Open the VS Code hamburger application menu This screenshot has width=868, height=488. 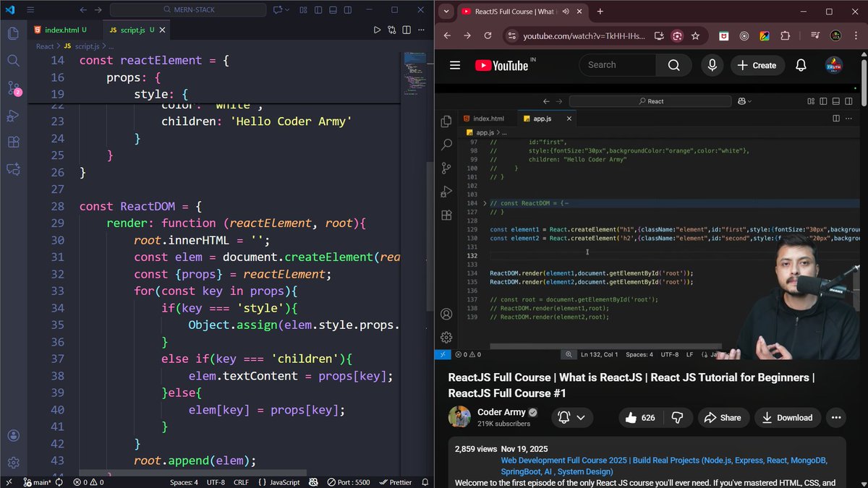[30, 10]
